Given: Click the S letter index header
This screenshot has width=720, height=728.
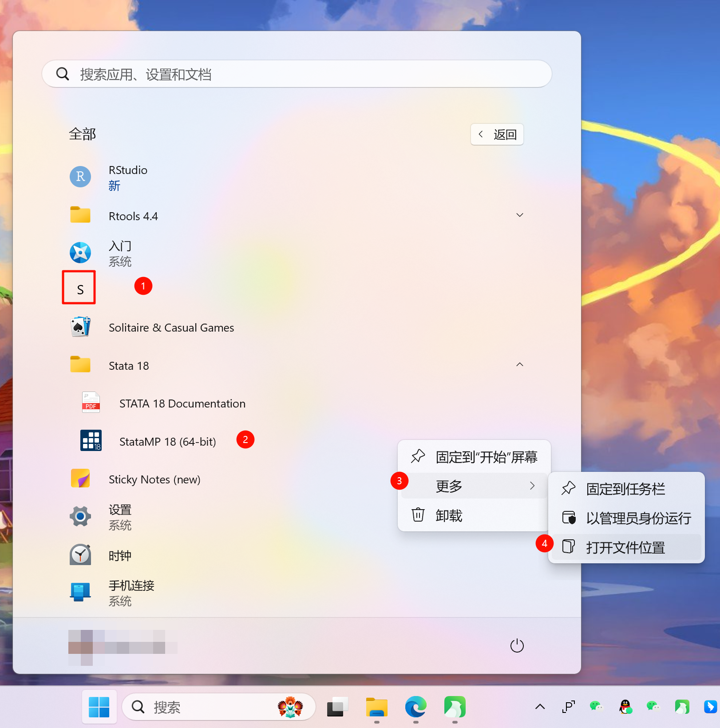Looking at the screenshot, I should pos(80,289).
